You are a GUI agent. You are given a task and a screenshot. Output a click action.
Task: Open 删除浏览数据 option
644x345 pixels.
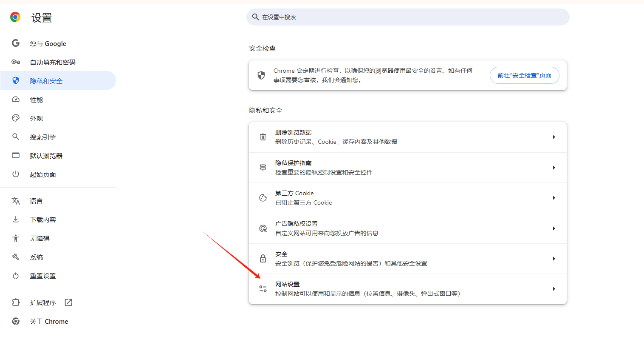[408, 137]
